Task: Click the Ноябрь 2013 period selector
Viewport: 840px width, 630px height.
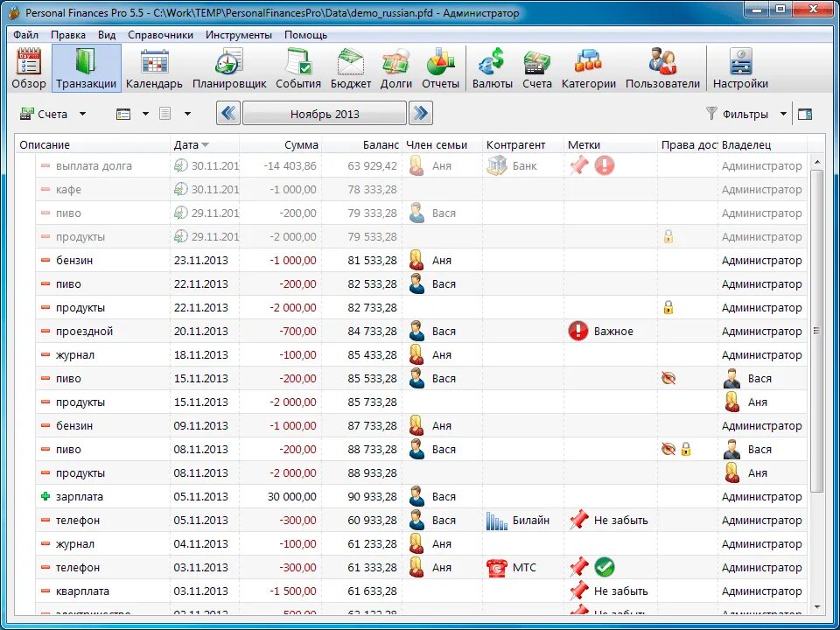Action: click(x=325, y=114)
